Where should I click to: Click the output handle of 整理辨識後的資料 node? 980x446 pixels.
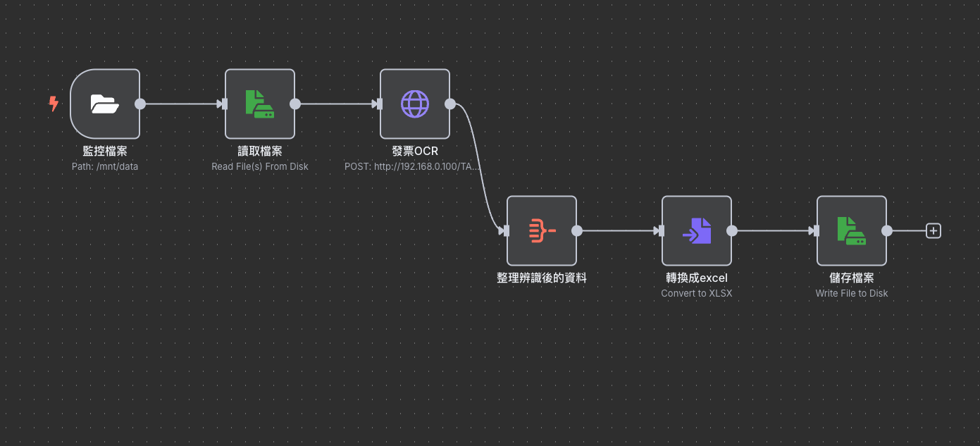[577, 230]
